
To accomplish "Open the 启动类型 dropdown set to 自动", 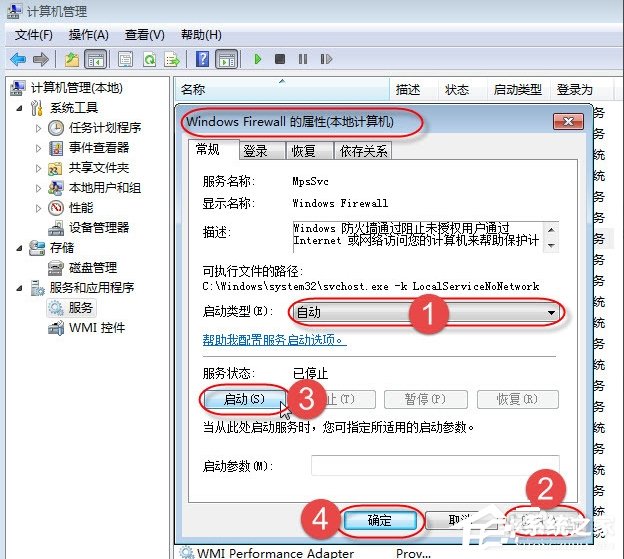I will click(426, 312).
